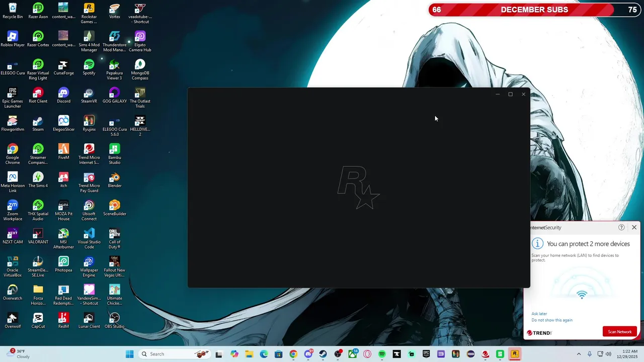This screenshot has width=644, height=362.
Task: Select the Vortex desktop icon
Action: coord(115,11)
